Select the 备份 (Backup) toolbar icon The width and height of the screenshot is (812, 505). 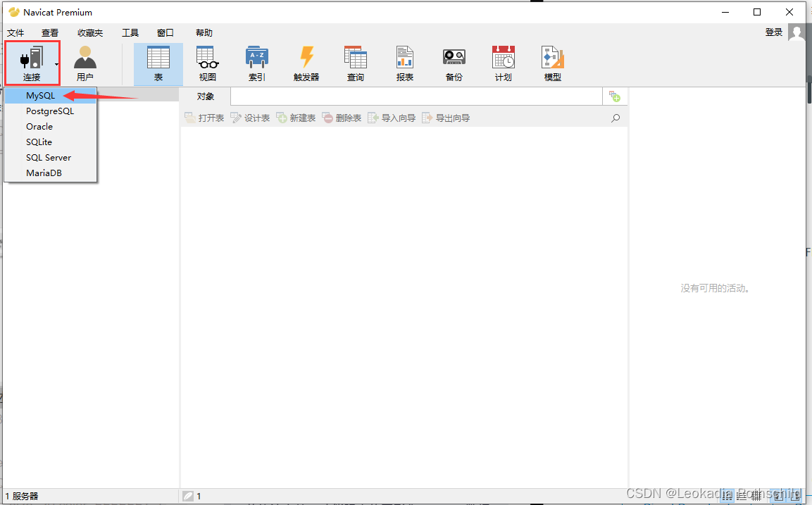click(x=454, y=63)
